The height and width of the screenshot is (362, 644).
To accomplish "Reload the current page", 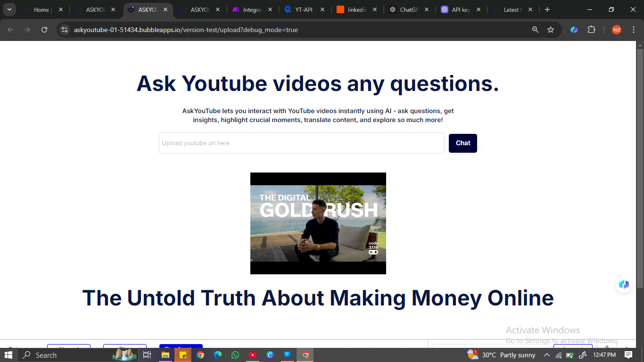I will click(x=44, y=30).
